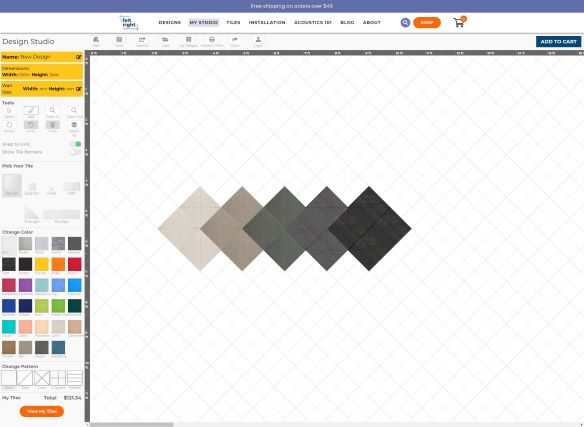Click the Add to Cart button

(558, 42)
